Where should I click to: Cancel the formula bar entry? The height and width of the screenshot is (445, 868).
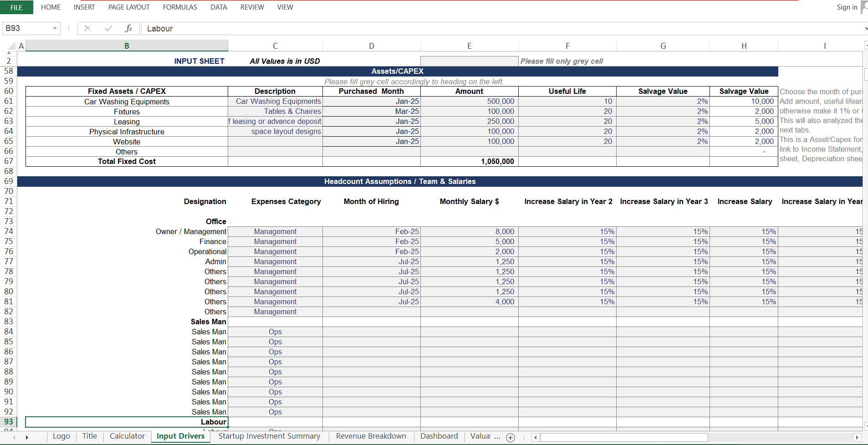pos(88,28)
